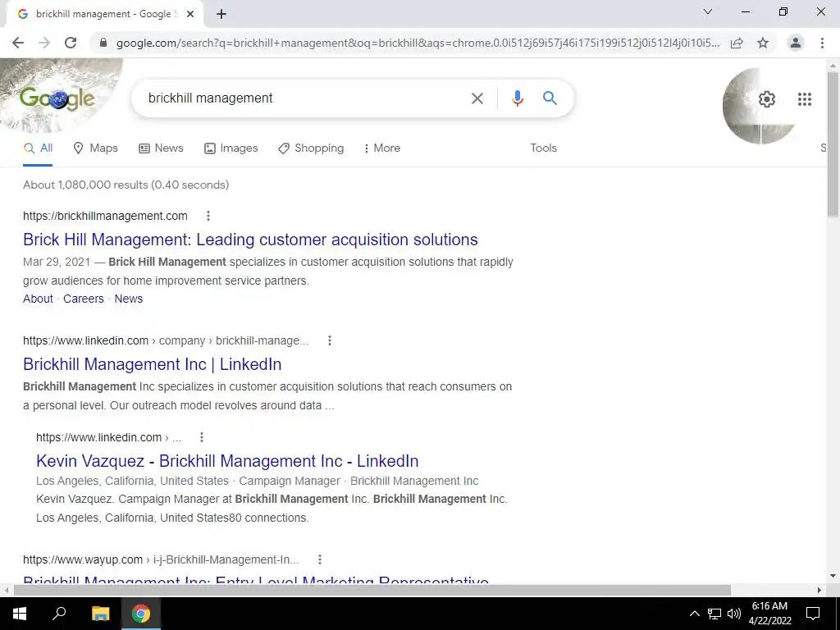Reload the Google search page
This screenshot has width=840, height=630.
coord(71,43)
